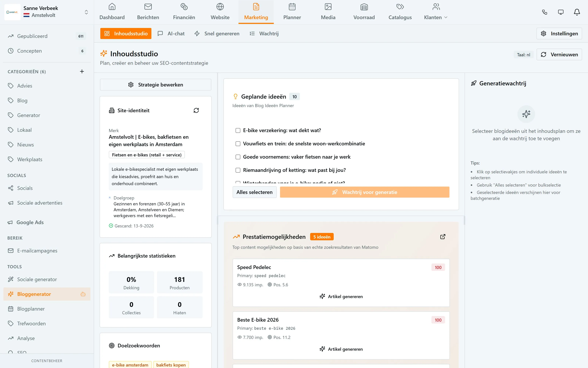Click the monitor display icon
The height and width of the screenshot is (368, 588).
[x=561, y=12]
